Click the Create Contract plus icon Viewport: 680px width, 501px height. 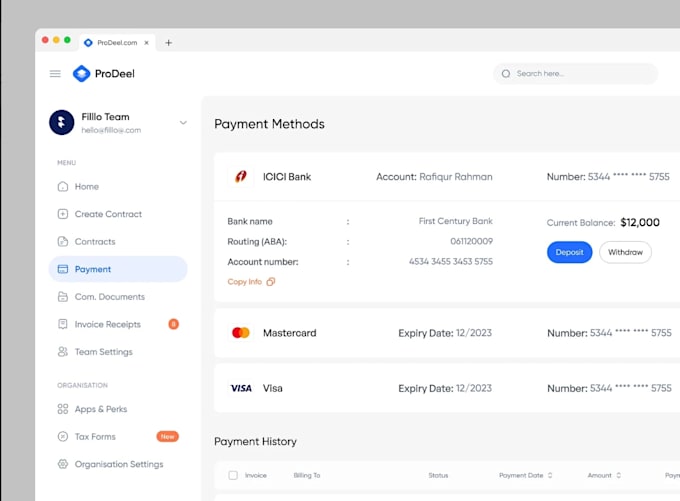coord(63,214)
